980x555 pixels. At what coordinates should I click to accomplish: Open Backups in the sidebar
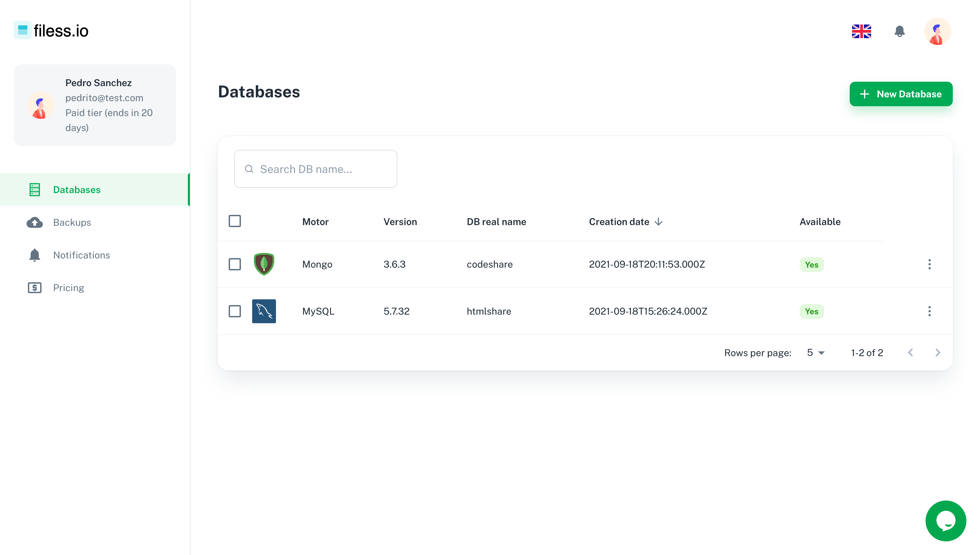(x=72, y=222)
